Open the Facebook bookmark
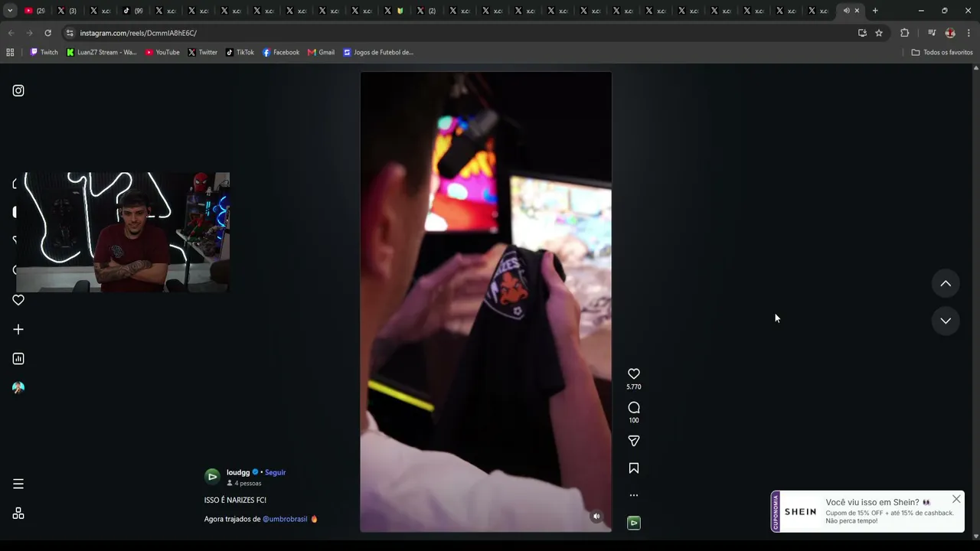Image resolution: width=980 pixels, height=551 pixels. pos(281,52)
